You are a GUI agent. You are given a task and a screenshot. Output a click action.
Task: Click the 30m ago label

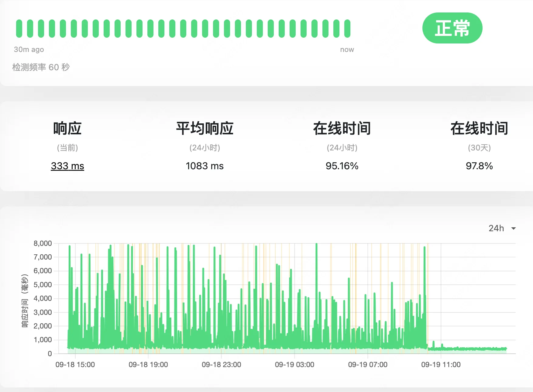[x=29, y=50]
